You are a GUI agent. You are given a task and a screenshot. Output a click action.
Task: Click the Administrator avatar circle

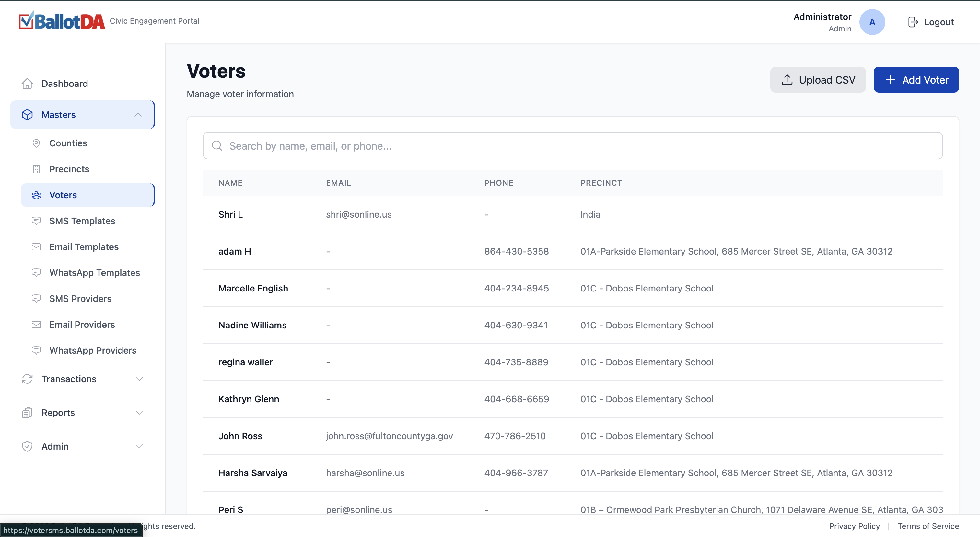[872, 22]
